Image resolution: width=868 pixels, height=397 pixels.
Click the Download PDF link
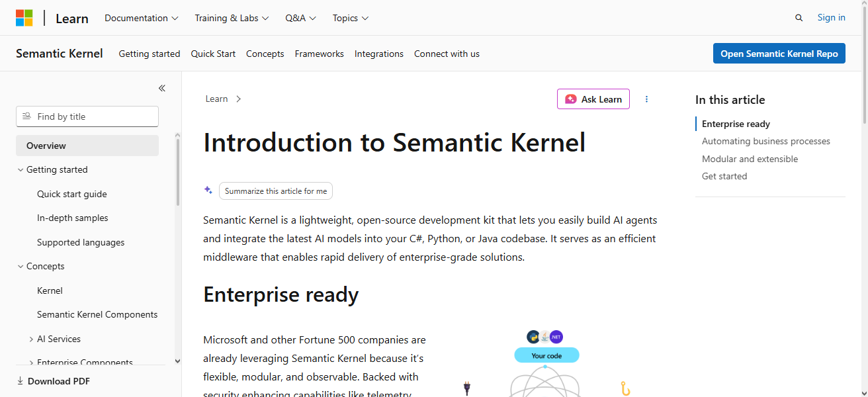(53, 381)
